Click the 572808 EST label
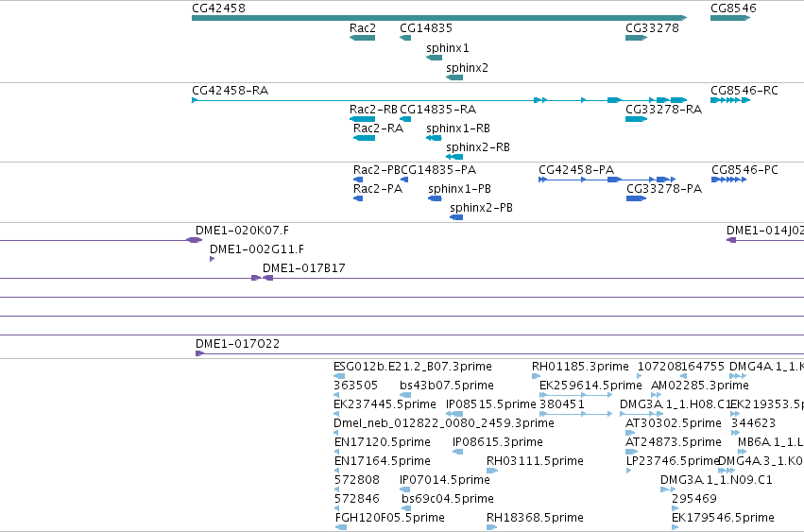804x532 pixels. [x=357, y=481]
